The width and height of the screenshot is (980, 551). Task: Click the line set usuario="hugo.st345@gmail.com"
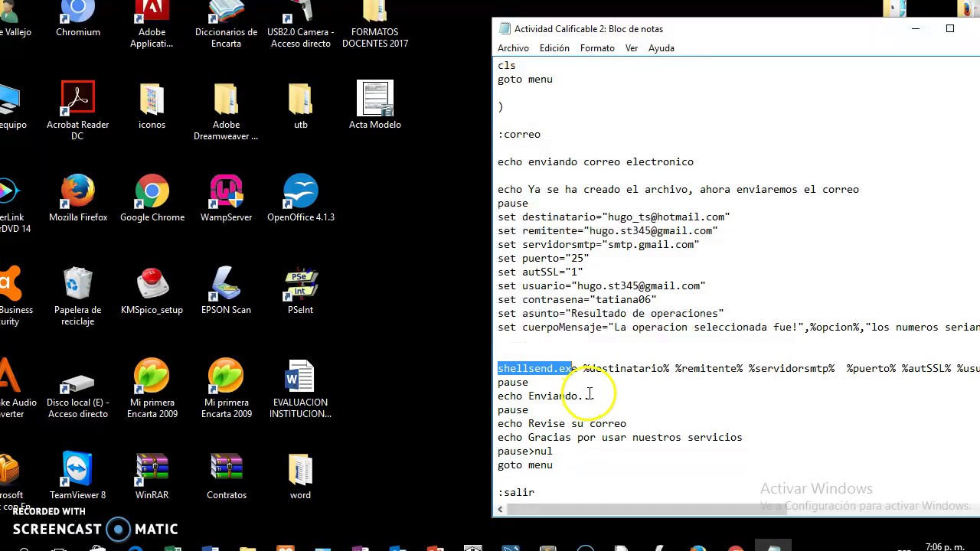pos(602,285)
